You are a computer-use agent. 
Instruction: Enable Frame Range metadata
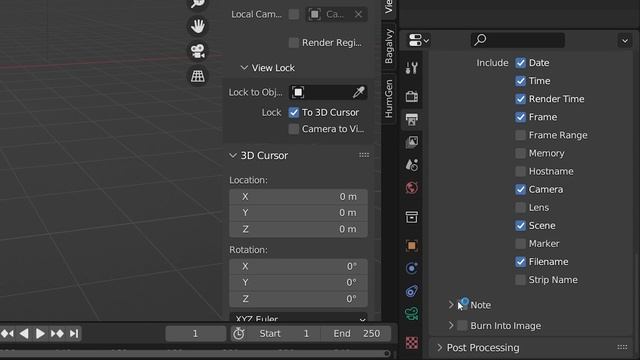pyautogui.click(x=520, y=135)
